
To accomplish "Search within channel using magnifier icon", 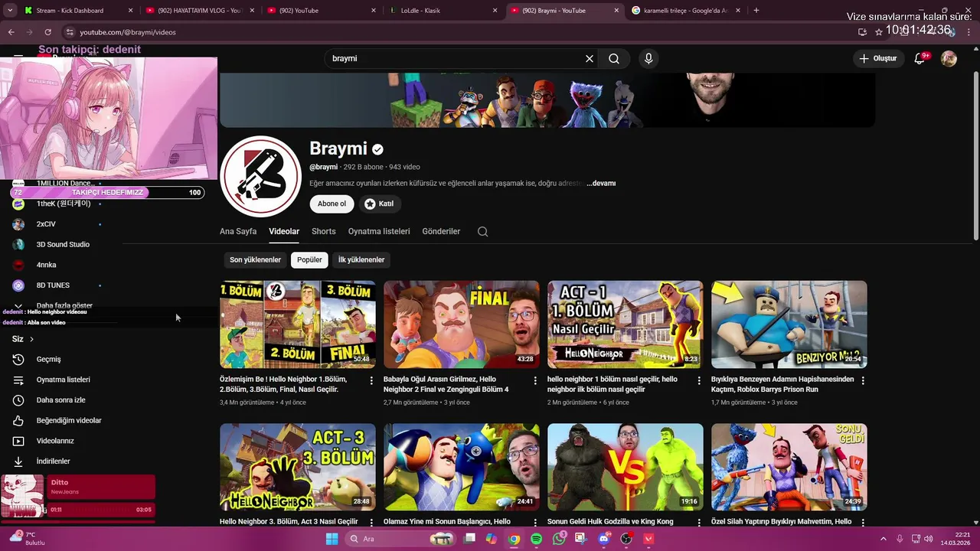I will click(482, 231).
